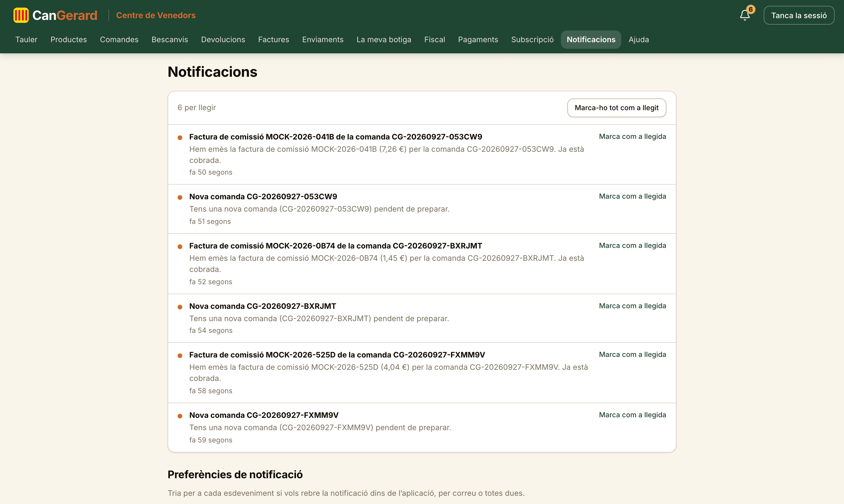Navigate to Subscripció
844x504 pixels.
click(x=532, y=39)
